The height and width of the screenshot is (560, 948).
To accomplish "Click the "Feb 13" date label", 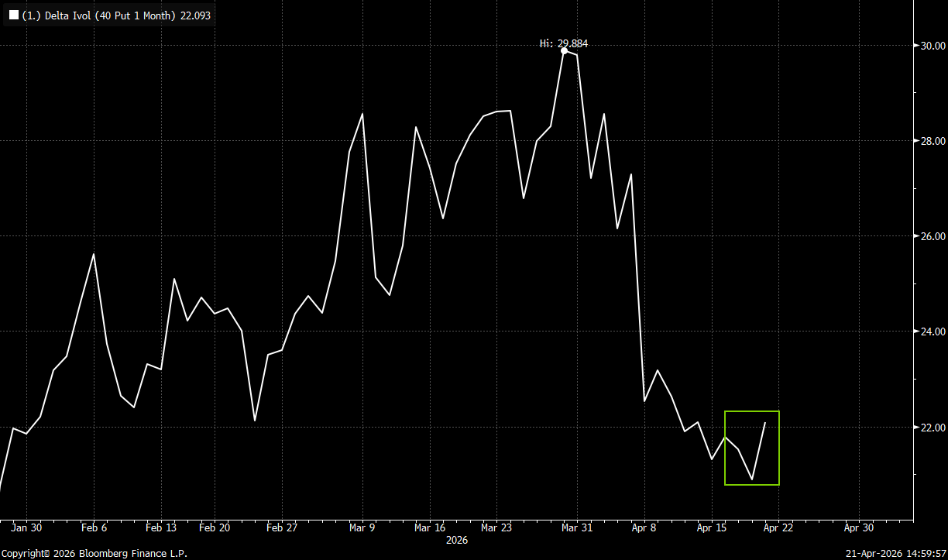I will [161, 527].
